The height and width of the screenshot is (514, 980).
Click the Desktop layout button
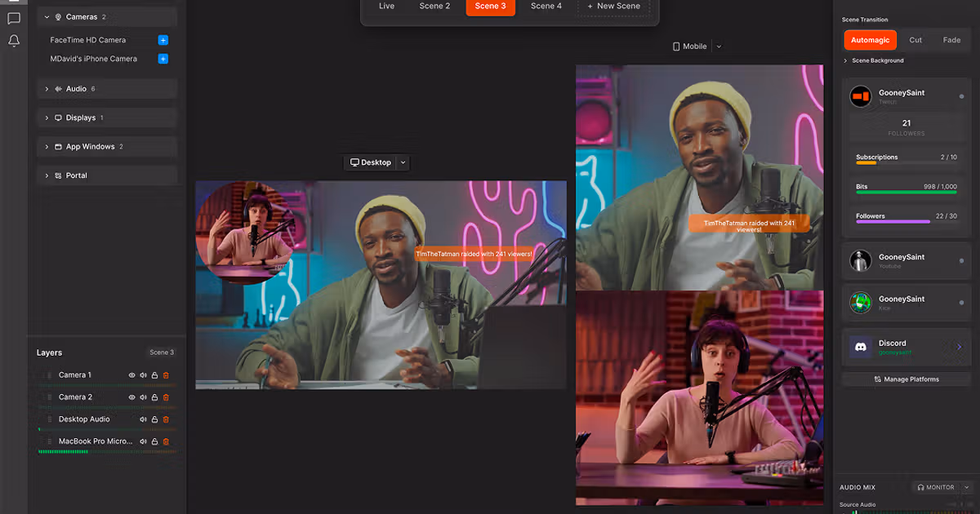point(369,163)
